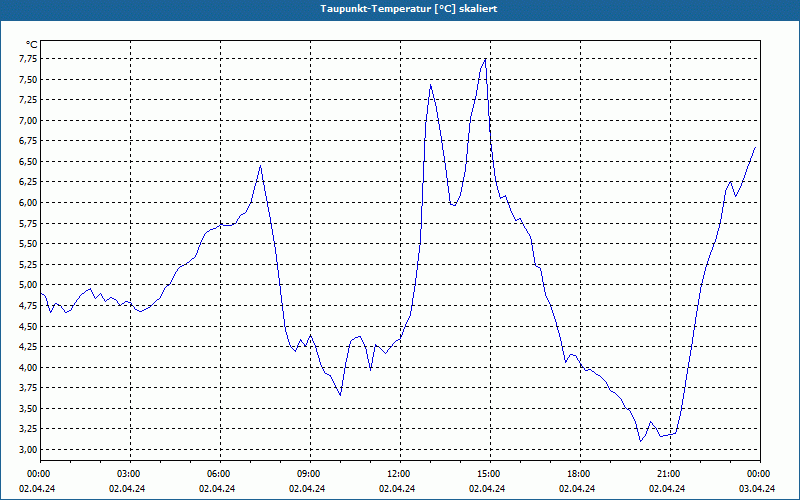Select the 4,50 y-axis value
The width and height of the screenshot is (800, 500).
coord(28,326)
